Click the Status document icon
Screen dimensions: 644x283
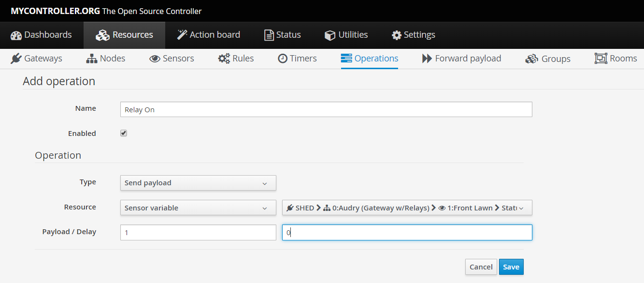tap(269, 35)
